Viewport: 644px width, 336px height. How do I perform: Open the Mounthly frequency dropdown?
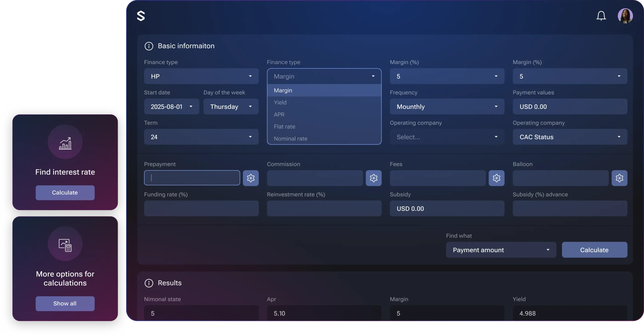447,107
